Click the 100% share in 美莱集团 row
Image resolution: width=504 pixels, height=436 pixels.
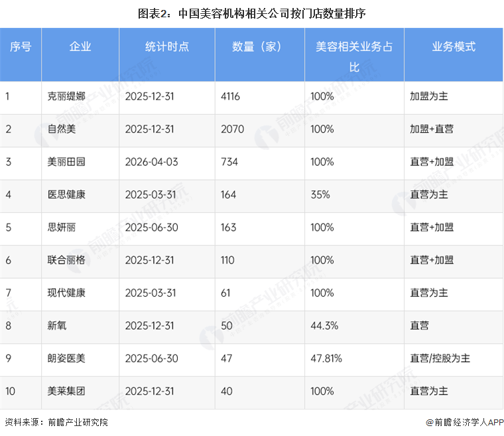pos(322,392)
